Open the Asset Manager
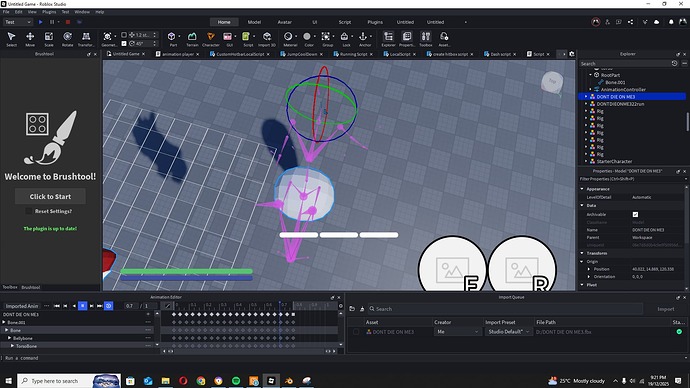The width and height of the screenshot is (690, 388). pos(444,39)
